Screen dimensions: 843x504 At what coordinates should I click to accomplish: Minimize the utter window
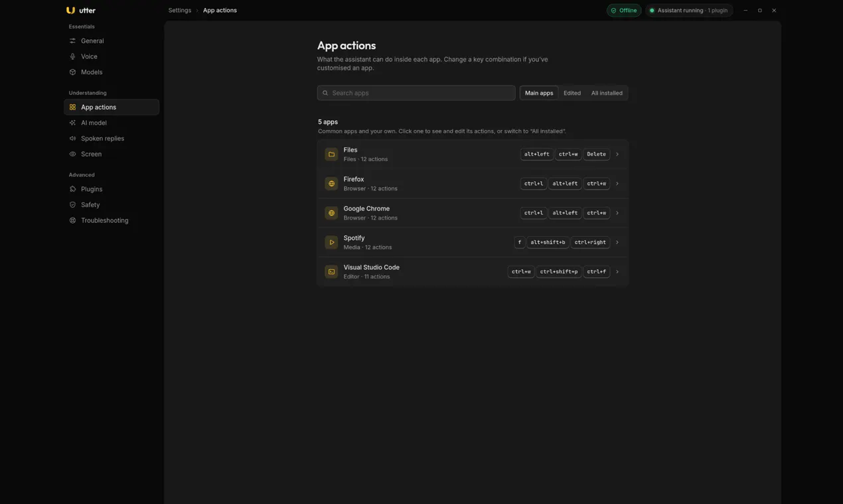[x=745, y=11]
